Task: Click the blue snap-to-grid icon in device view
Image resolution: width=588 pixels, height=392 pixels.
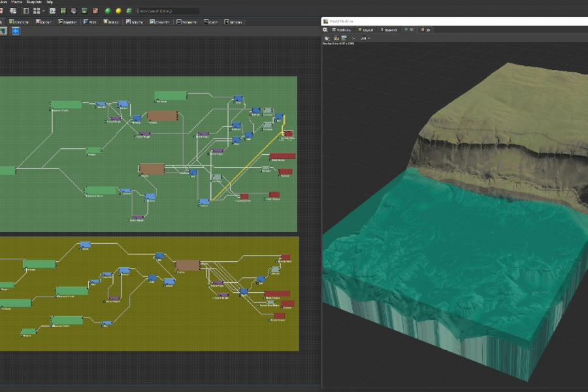Action: click(x=15, y=31)
